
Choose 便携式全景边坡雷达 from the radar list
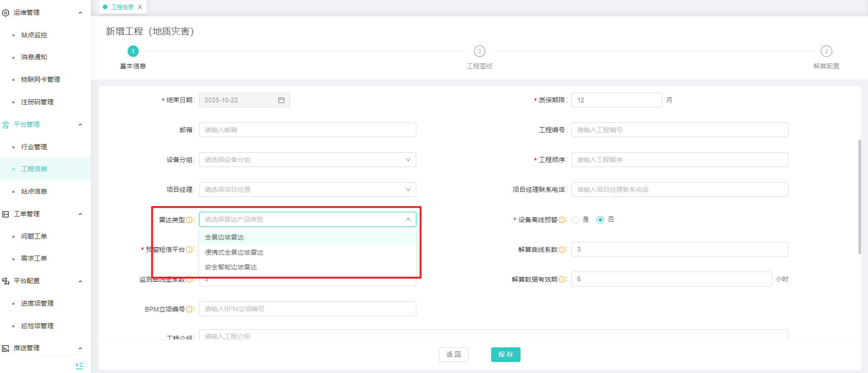pyautogui.click(x=234, y=252)
